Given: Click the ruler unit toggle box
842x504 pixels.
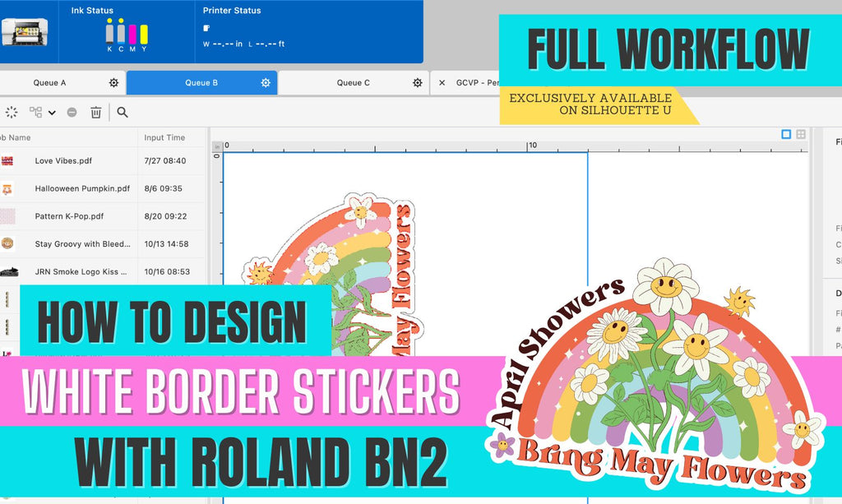Looking at the screenshot, I should [217, 146].
